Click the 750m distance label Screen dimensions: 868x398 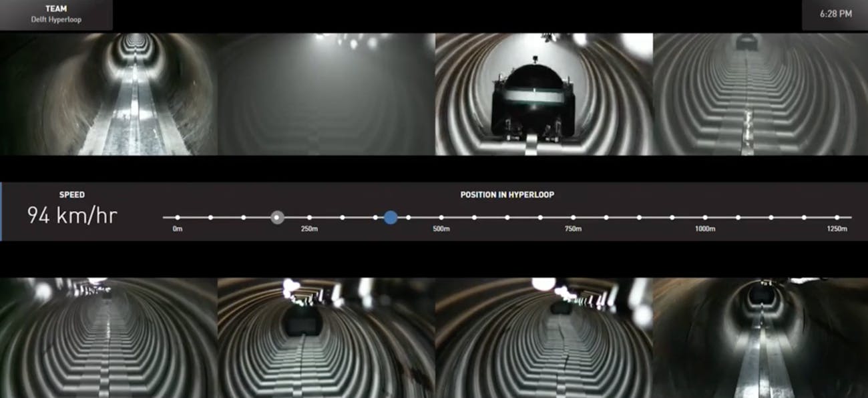[573, 230]
